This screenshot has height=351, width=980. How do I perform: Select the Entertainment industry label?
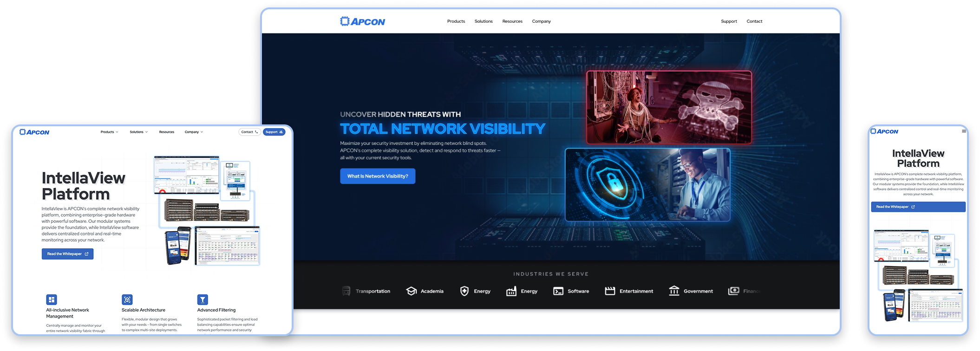636,292
